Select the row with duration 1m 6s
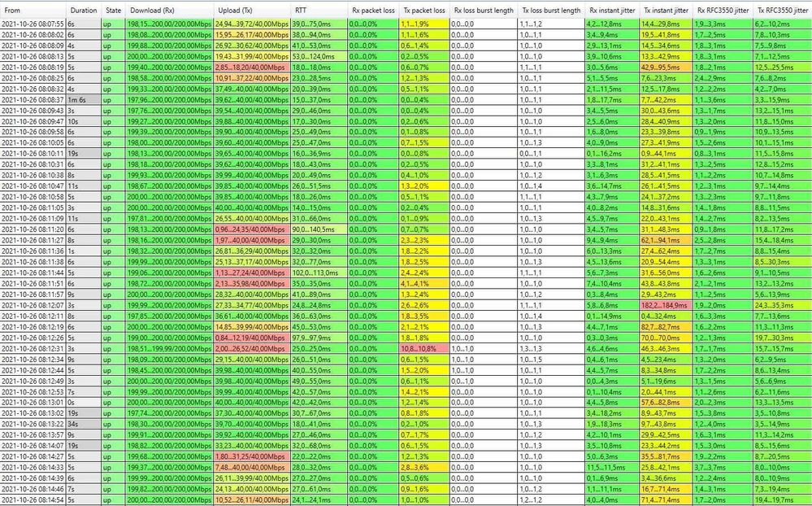This screenshot has width=812, height=506. (x=406, y=99)
